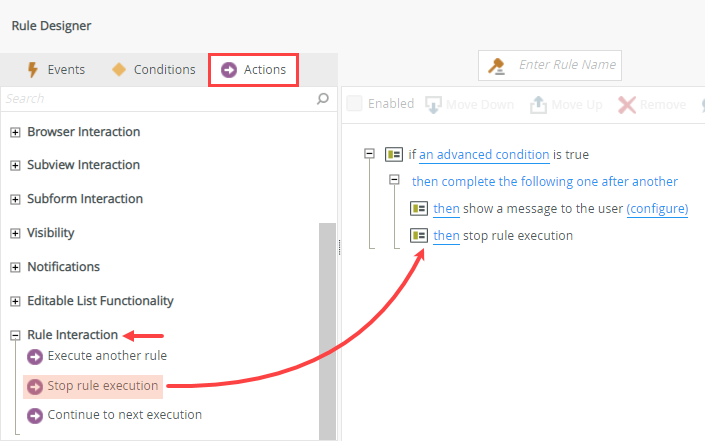Viewport: 705px width, 441px height.
Task: Expand the Subview Interaction category
Action: [15, 166]
